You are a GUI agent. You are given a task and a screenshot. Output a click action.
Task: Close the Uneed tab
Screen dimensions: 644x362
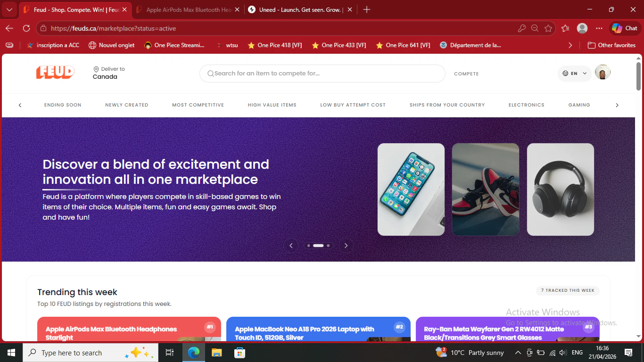click(x=349, y=9)
